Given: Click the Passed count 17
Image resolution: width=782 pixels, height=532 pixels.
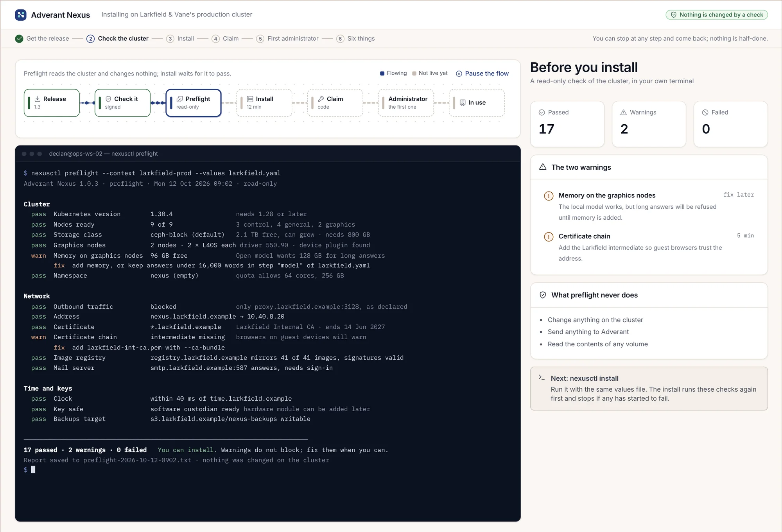Looking at the screenshot, I should [547, 129].
